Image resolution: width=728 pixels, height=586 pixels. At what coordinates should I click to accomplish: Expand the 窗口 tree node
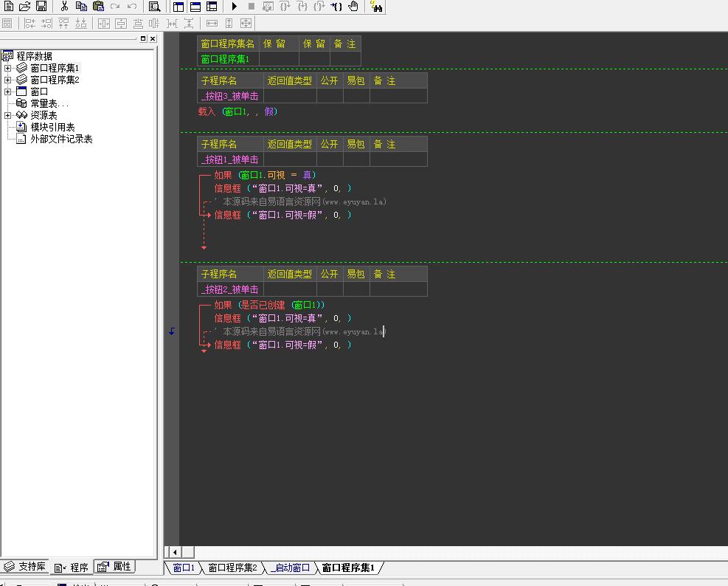pos(8,92)
